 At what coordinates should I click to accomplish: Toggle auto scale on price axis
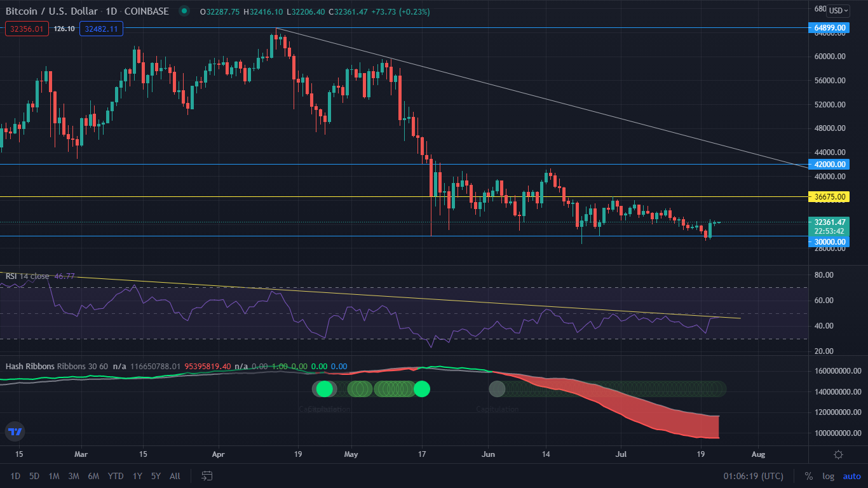(x=851, y=476)
